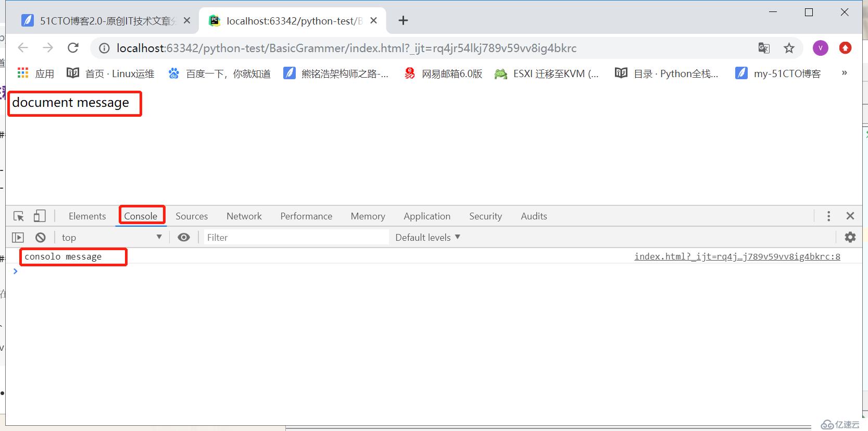Close the localhost:63342 tab
Image resolution: width=868 pixels, height=431 pixels.
coord(373,20)
